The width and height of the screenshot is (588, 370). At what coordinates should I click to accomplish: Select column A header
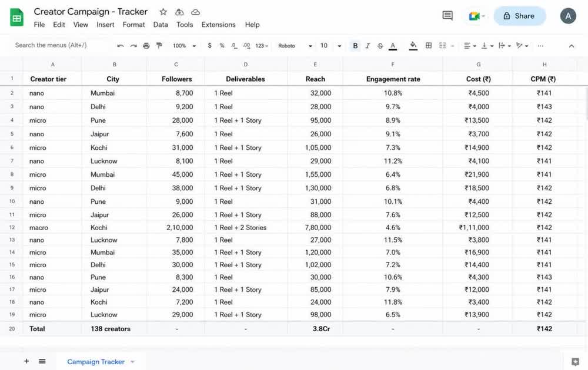point(52,65)
